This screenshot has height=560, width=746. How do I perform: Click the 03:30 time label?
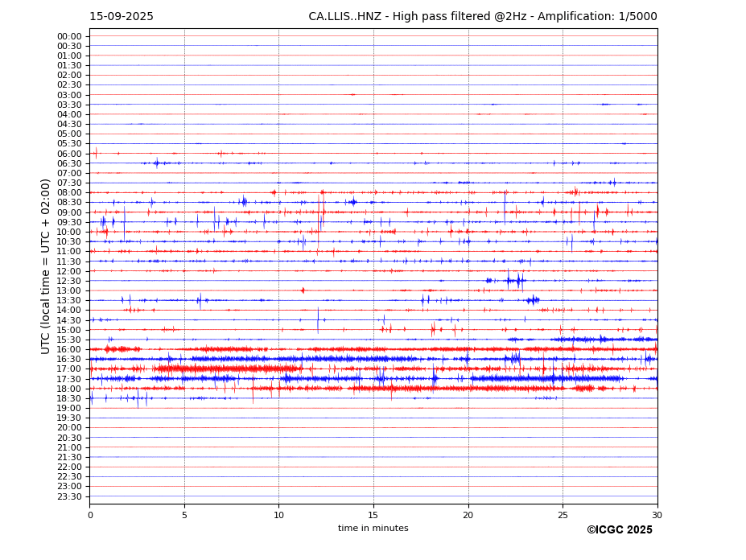[69, 105]
